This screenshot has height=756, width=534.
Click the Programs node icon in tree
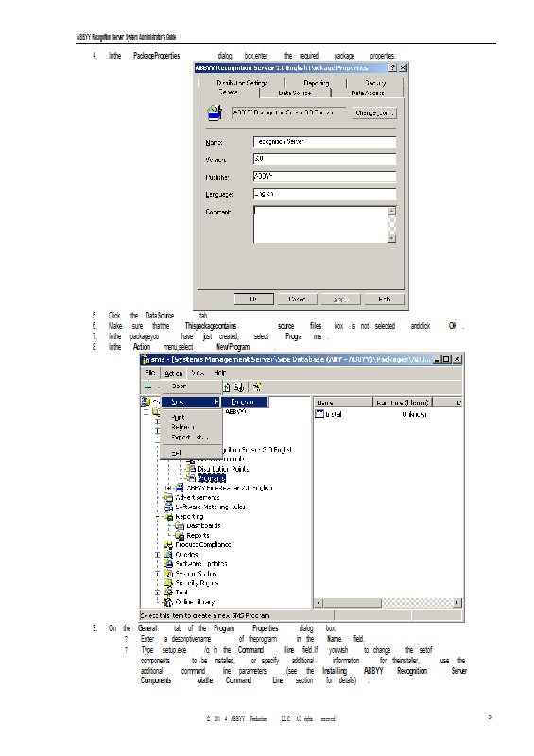[x=192, y=478]
